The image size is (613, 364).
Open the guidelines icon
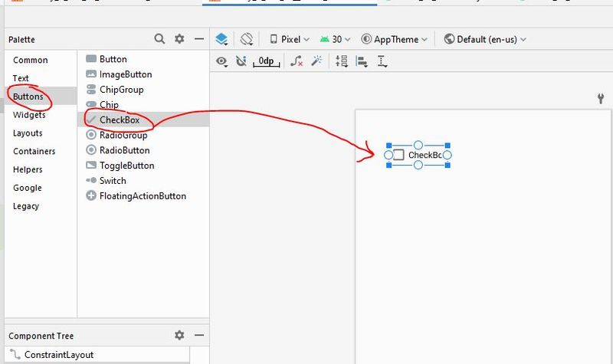[382, 61]
